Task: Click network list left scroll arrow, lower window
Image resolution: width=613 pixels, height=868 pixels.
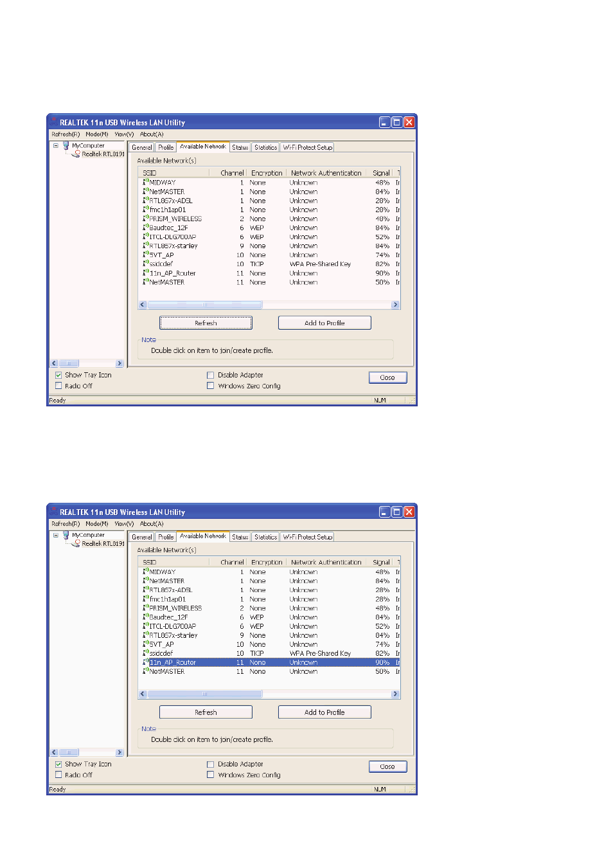Action: point(143,694)
